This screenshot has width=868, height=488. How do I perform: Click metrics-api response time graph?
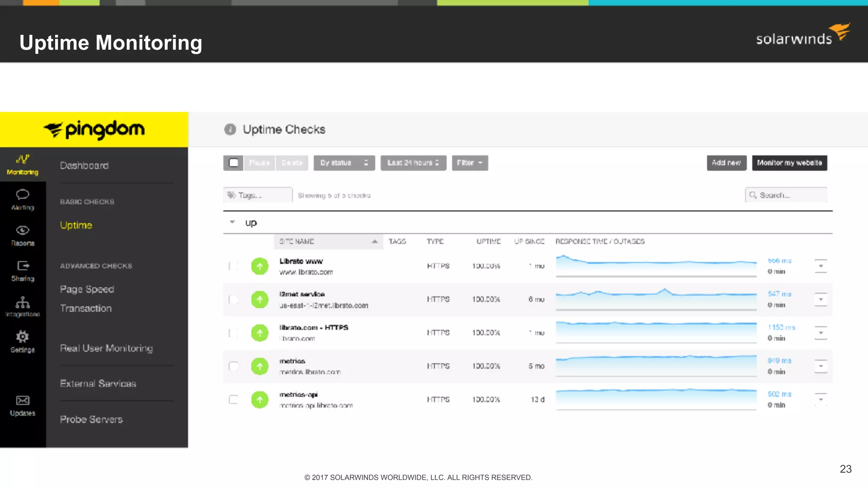656,399
